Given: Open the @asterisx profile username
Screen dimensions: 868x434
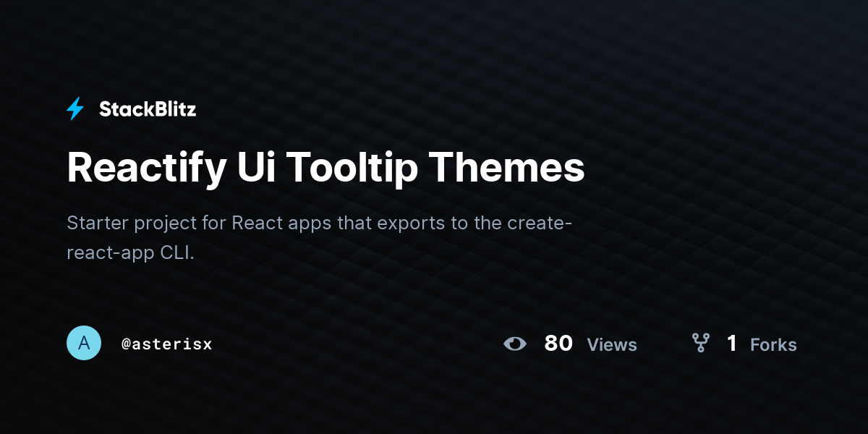Looking at the screenshot, I should (x=167, y=344).
